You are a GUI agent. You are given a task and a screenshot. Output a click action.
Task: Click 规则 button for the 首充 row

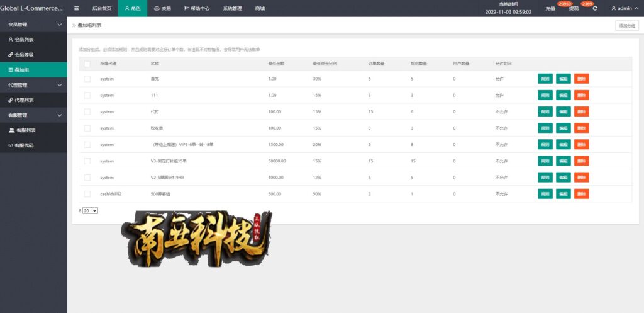pyautogui.click(x=545, y=79)
